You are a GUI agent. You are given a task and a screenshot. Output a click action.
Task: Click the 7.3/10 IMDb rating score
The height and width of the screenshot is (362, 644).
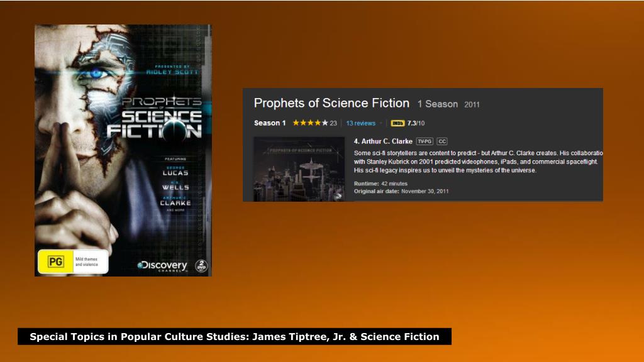click(416, 123)
